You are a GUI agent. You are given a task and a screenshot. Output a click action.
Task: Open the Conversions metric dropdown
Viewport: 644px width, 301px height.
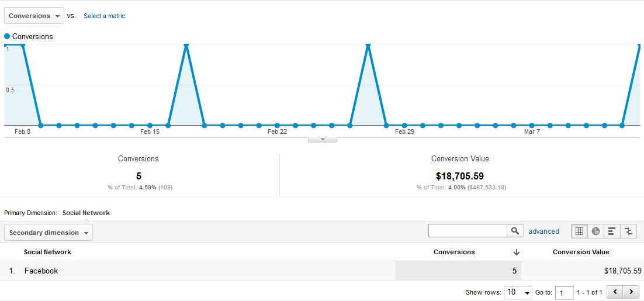point(34,16)
